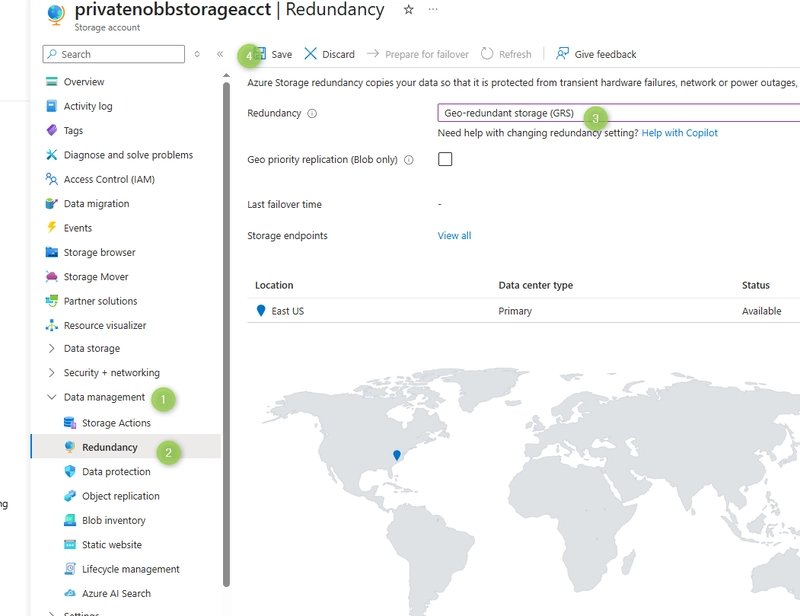Click the Primary data center cell
Image resolution: width=800 pixels, height=616 pixels.
[x=515, y=311]
